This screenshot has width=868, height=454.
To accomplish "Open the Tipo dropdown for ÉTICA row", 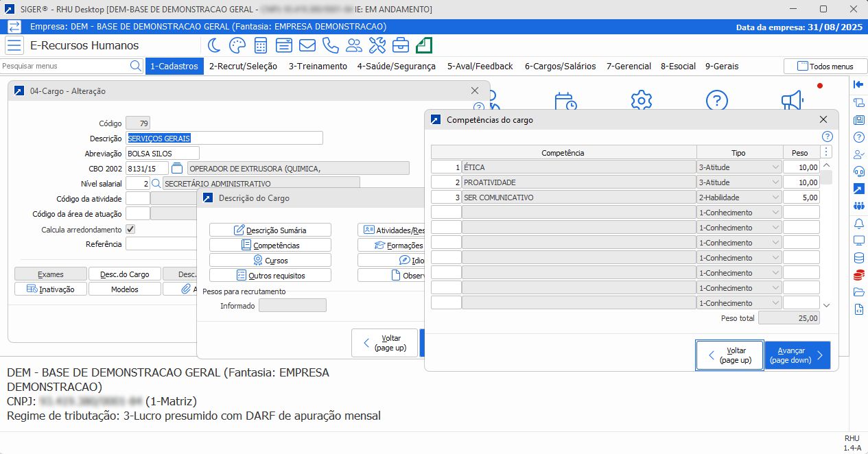I will coord(775,167).
